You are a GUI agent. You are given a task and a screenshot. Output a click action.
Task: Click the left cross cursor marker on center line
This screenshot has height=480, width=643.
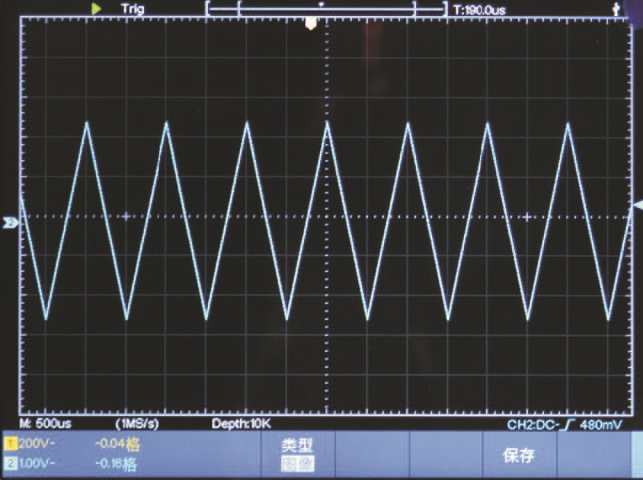(x=126, y=216)
